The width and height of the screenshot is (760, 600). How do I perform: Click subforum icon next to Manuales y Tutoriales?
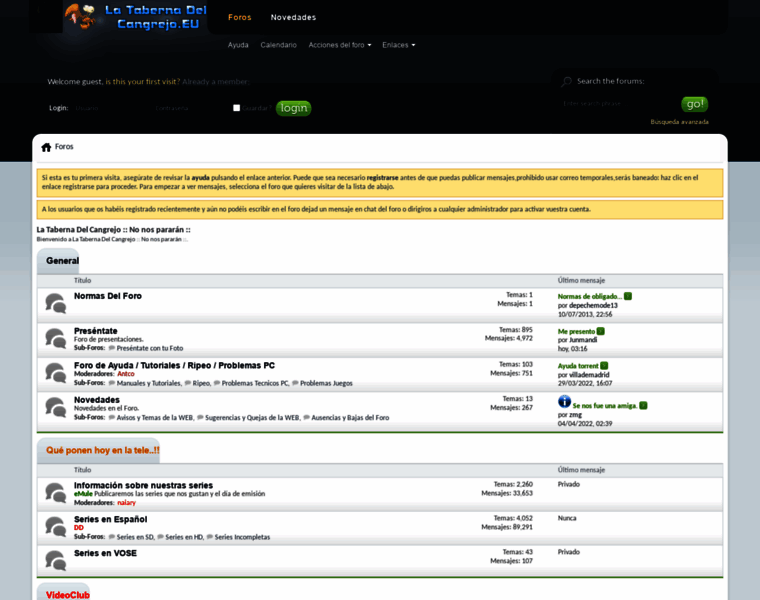tap(112, 383)
